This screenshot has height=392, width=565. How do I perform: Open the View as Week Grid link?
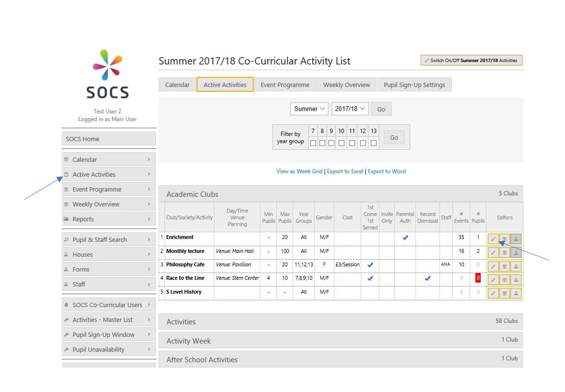[x=299, y=171]
